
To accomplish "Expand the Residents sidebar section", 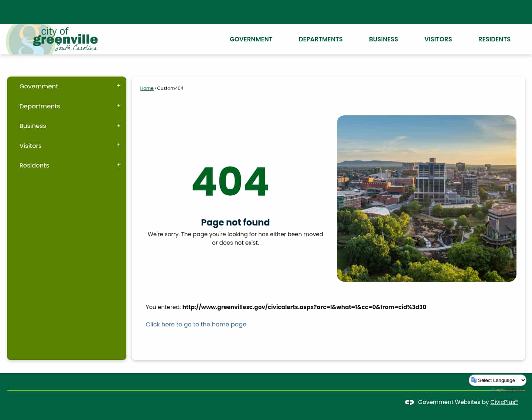I will coord(118,165).
